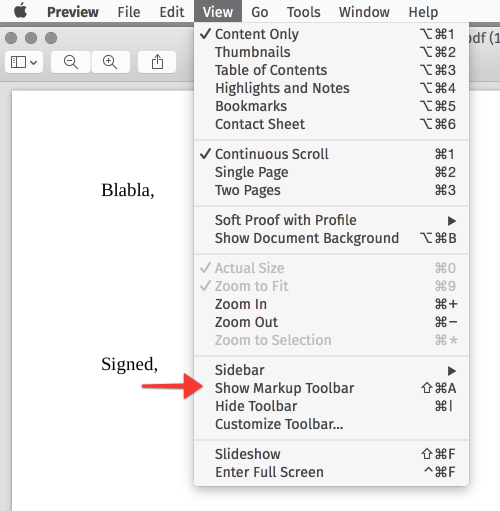Choose Zoom In from View menu
Screen dimensions: 500x511
(331, 304)
